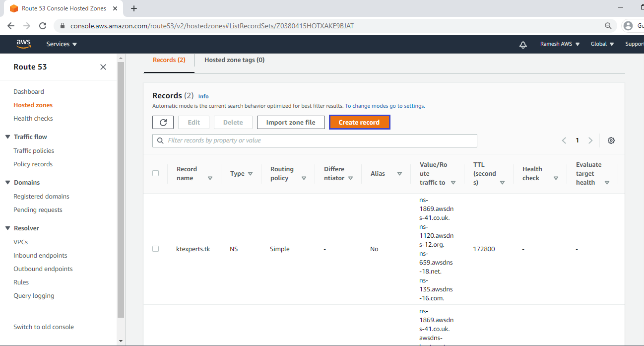Sort by Evaluate target health arrow

(607, 183)
